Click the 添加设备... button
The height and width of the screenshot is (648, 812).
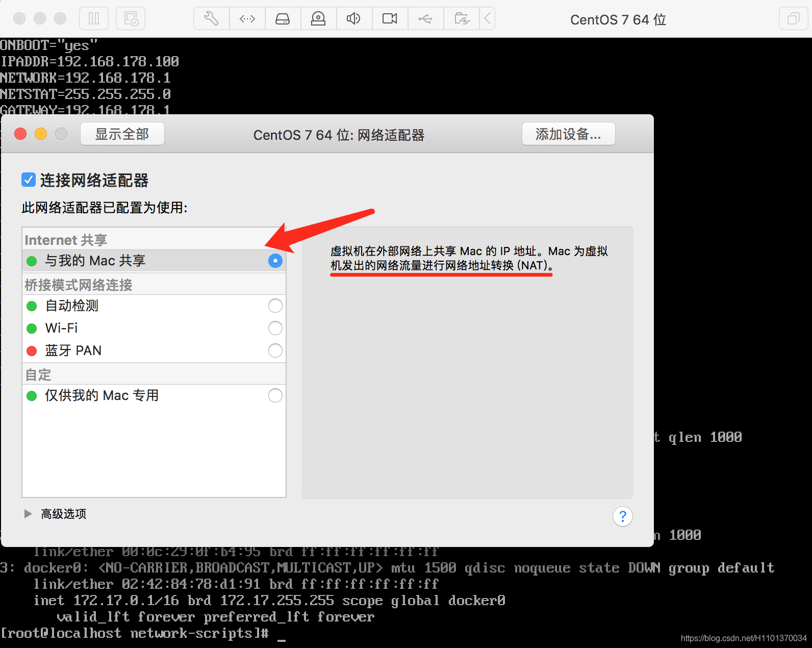(568, 134)
